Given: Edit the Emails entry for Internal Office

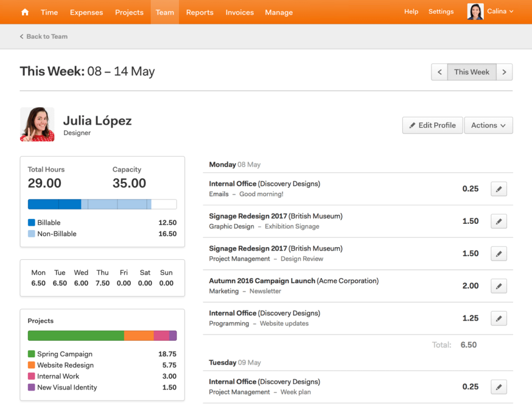Looking at the screenshot, I should point(498,188).
